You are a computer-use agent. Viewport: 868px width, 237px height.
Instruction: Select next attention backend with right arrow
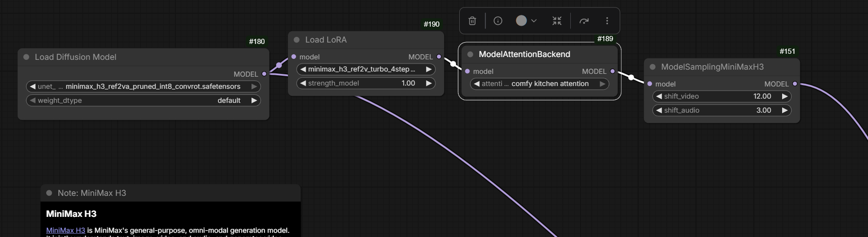(602, 84)
